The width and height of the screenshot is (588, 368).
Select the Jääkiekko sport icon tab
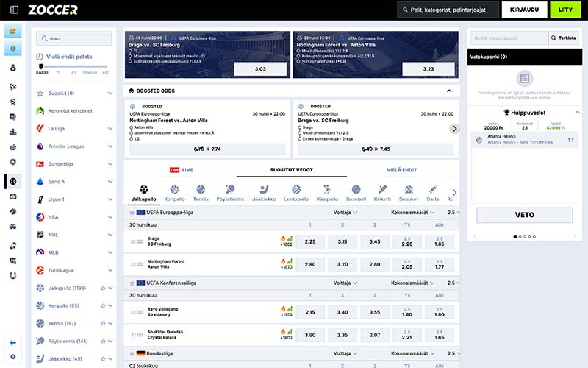pyautogui.click(x=264, y=194)
